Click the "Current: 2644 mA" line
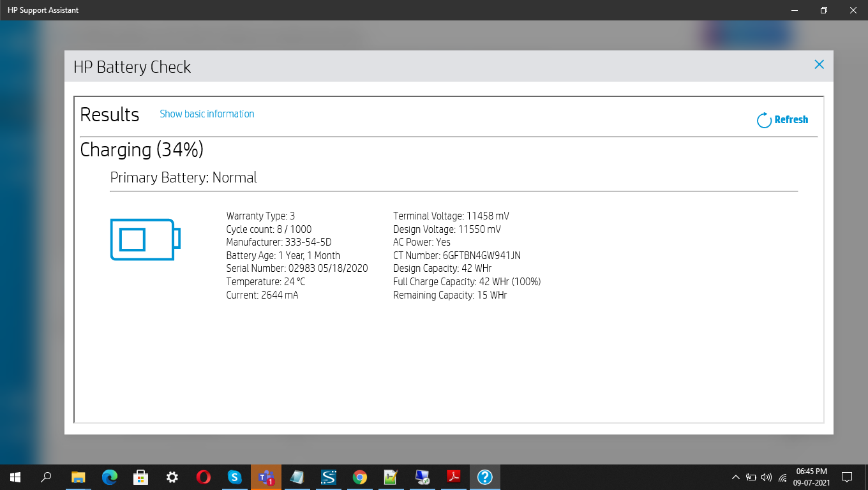The width and height of the screenshot is (868, 490). point(262,295)
